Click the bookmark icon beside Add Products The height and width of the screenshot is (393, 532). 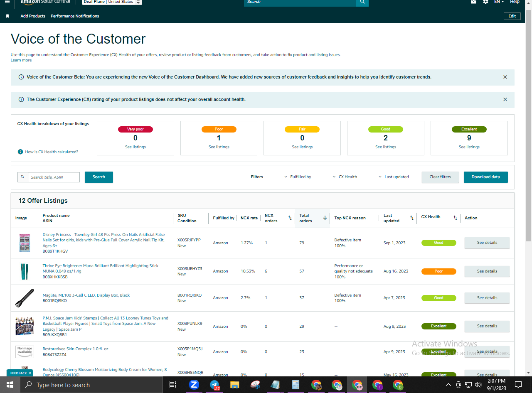7,16
